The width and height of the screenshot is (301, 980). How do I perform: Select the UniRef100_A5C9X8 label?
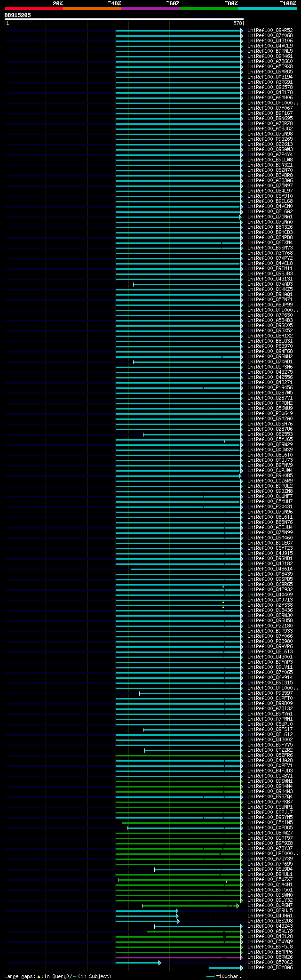[x=270, y=66]
